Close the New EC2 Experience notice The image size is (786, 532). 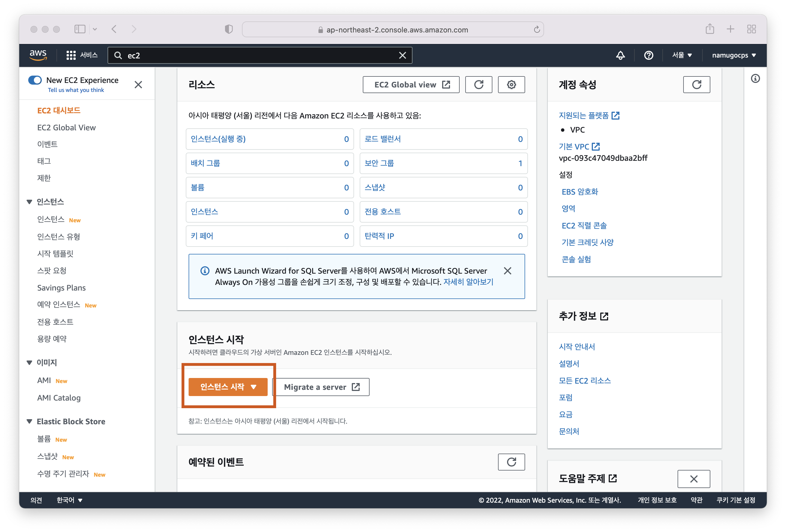coord(138,85)
